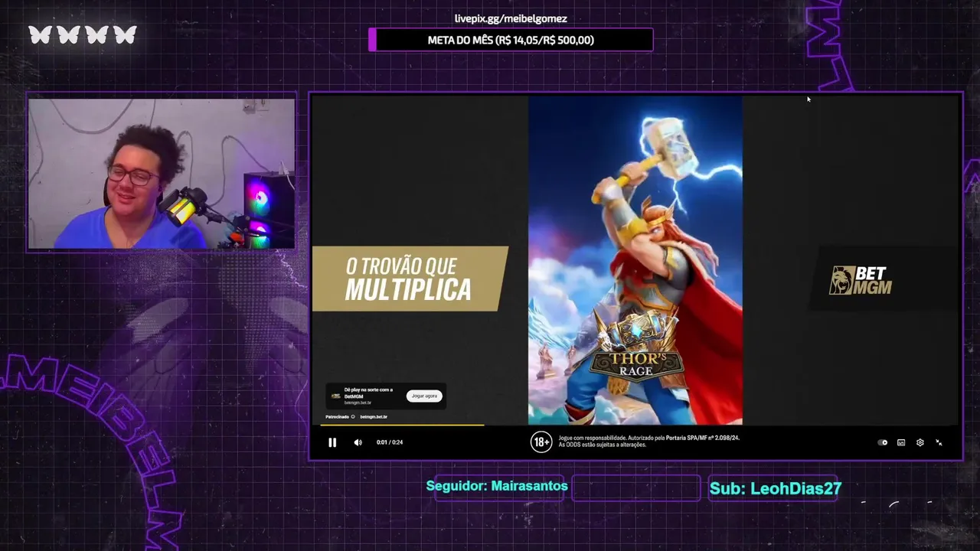Image resolution: width=980 pixels, height=551 pixels.
Task: Click the BET MGM logo on right
Action: point(861,281)
